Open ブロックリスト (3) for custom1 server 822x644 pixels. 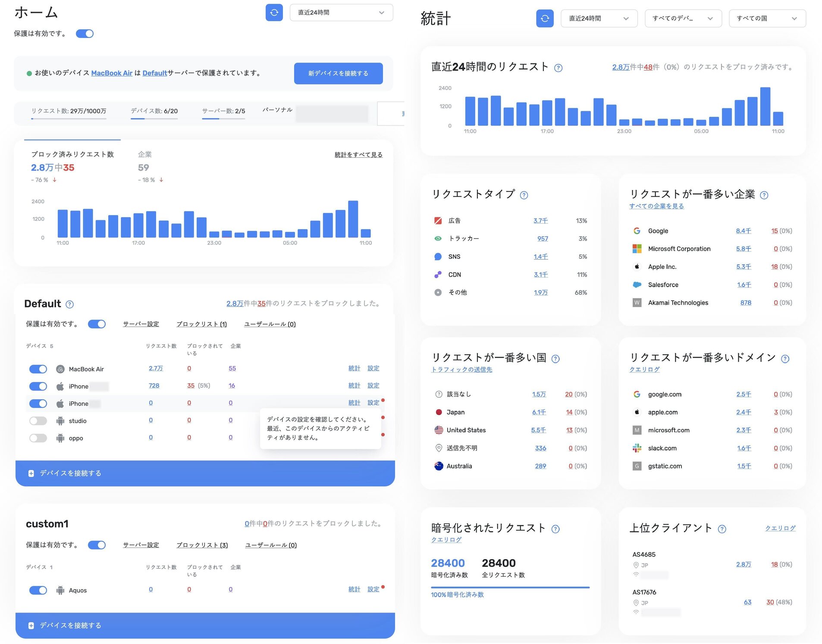click(202, 545)
